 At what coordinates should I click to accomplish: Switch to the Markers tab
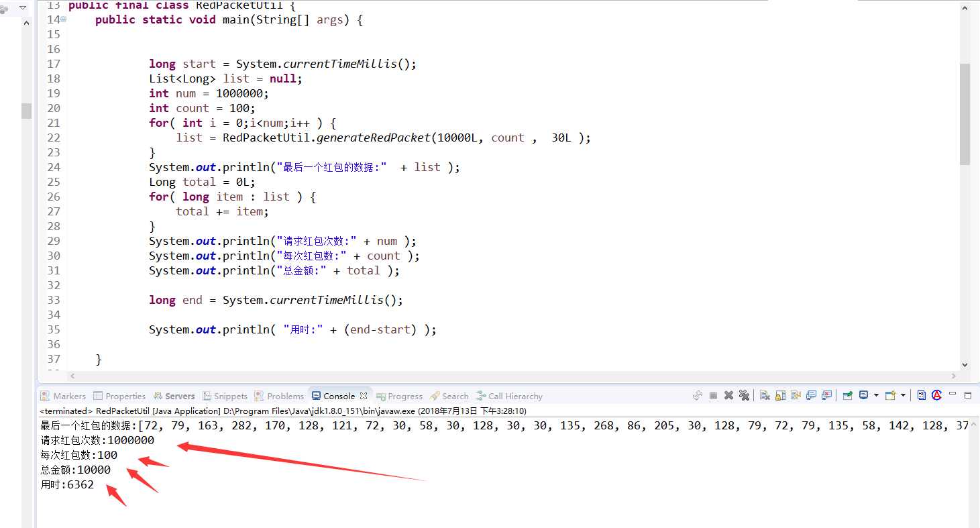click(63, 396)
